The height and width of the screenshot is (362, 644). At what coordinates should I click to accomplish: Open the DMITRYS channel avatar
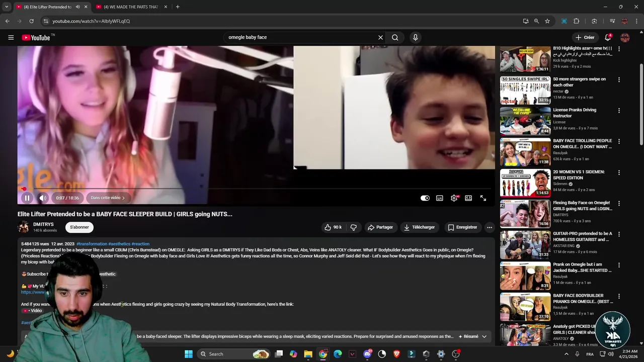pos(23,227)
